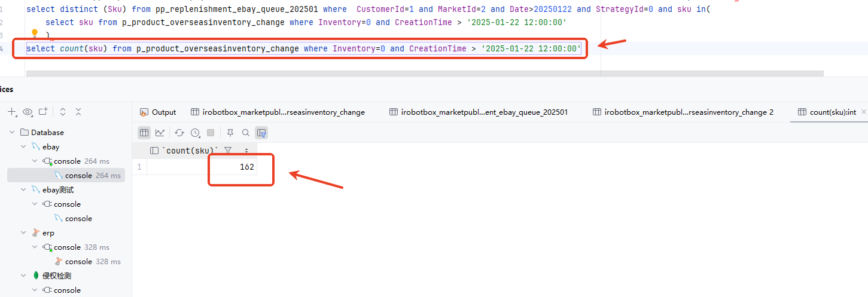
Task: Collapse all services tree nodes
Action: 78,112
